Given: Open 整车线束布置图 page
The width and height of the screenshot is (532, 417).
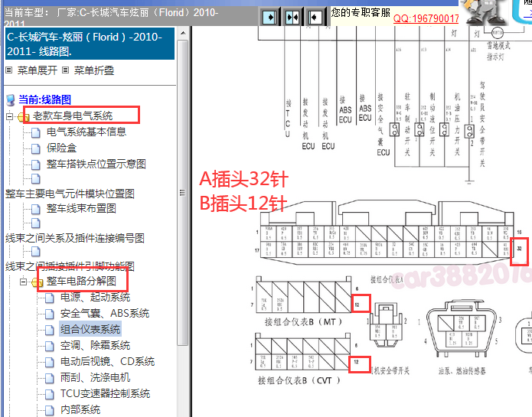Looking at the screenshot, I should click(x=81, y=208).
